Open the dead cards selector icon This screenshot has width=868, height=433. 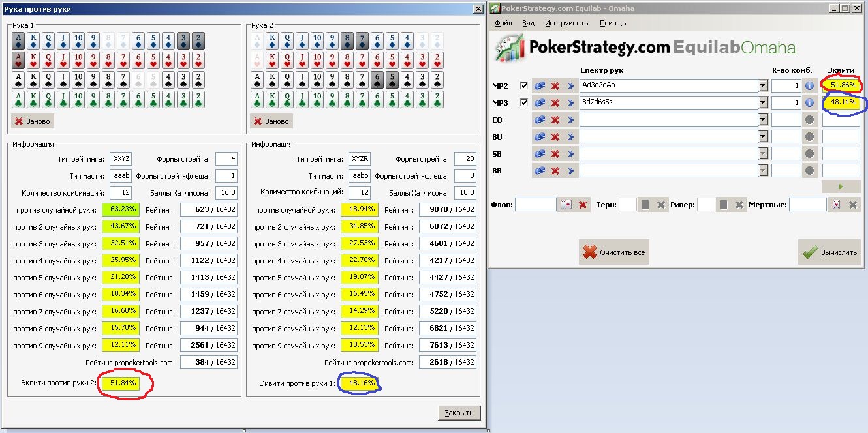(x=837, y=205)
